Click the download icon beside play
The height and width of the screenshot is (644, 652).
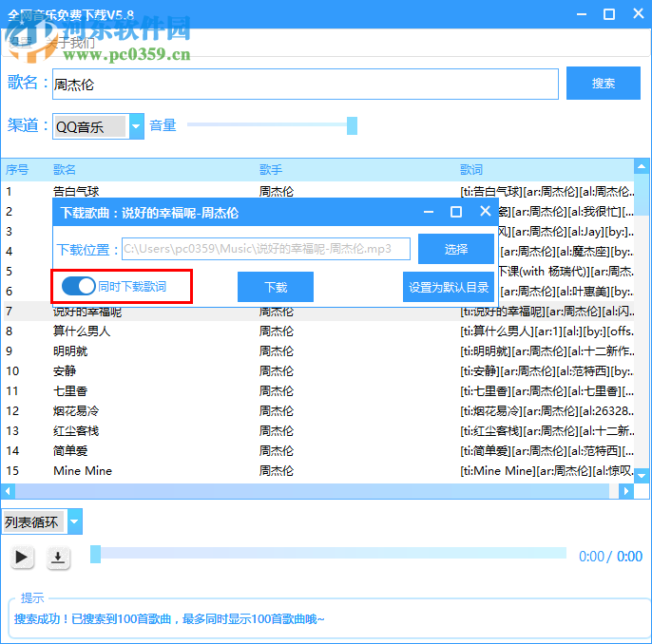click(58, 558)
